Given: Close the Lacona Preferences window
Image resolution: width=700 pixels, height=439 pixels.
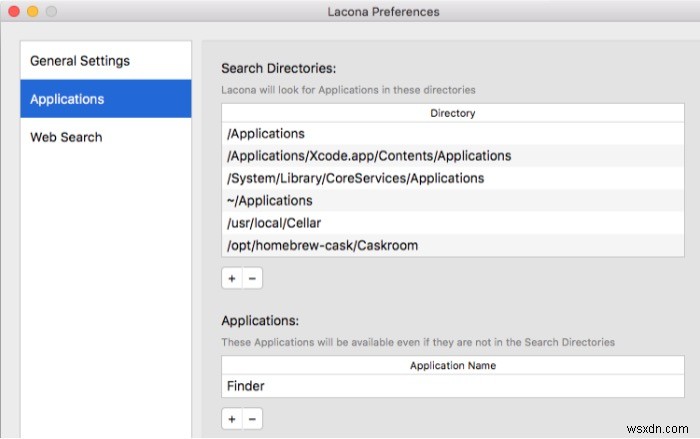Looking at the screenshot, I should point(12,12).
